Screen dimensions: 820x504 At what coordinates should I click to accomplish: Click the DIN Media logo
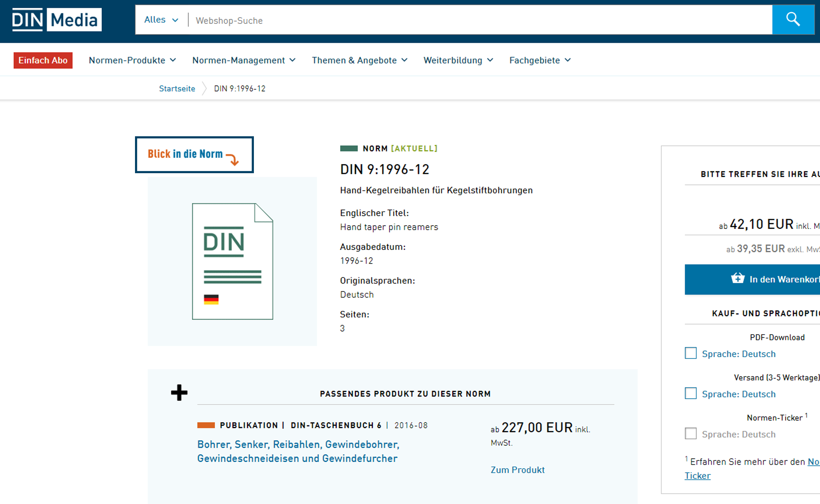pyautogui.click(x=57, y=20)
